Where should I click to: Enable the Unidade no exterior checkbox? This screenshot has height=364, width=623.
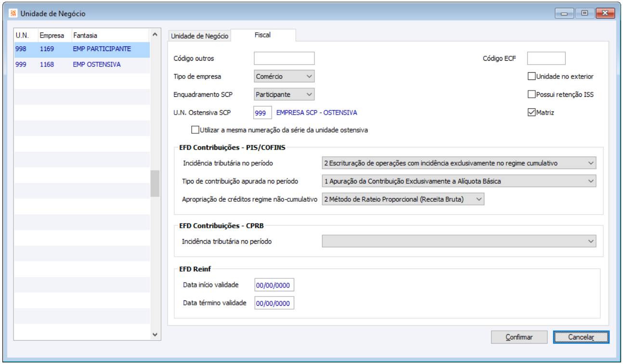[x=532, y=76]
